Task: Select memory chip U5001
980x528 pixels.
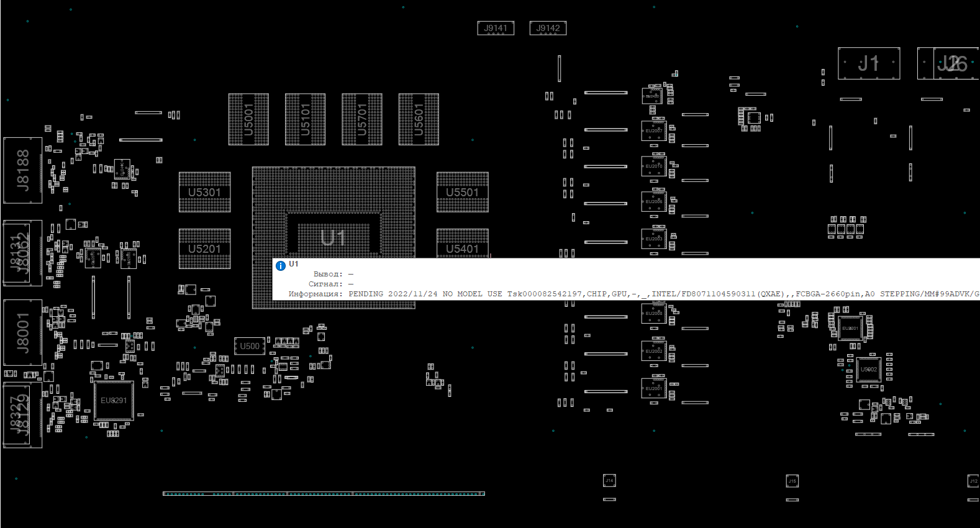Action: pos(248,119)
